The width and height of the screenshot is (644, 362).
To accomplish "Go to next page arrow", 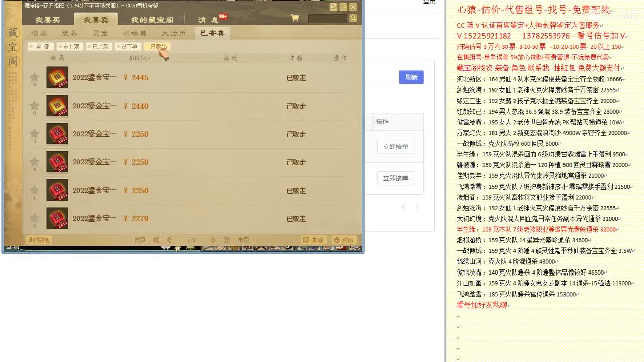I will click(213, 240).
